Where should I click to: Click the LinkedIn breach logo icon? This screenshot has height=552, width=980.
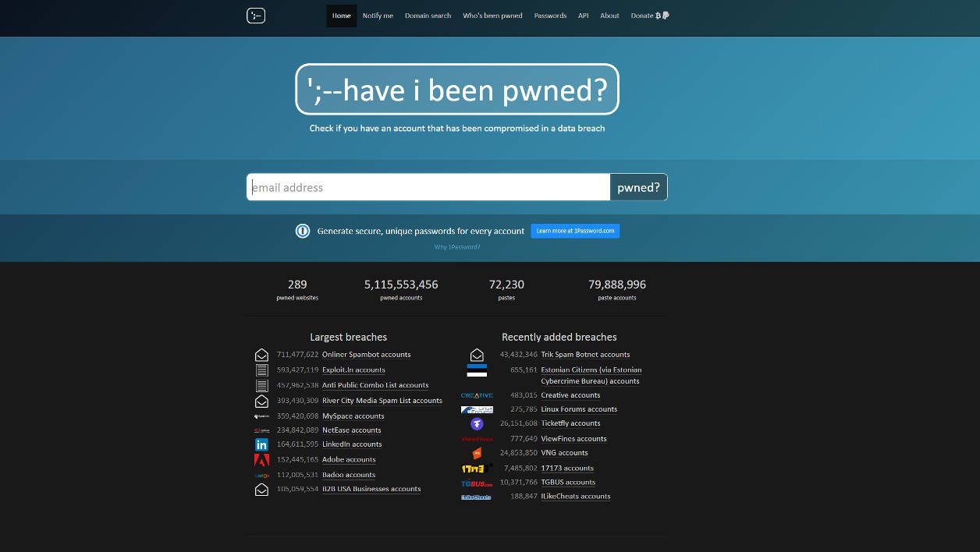click(x=261, y=444)
